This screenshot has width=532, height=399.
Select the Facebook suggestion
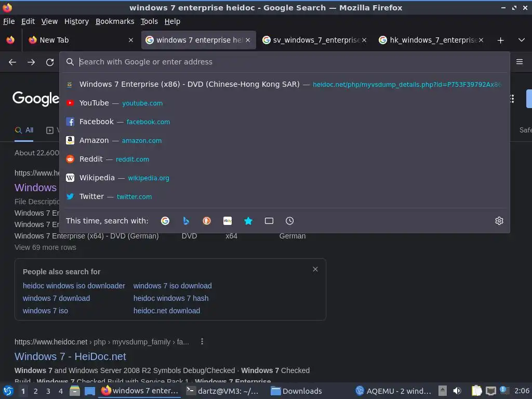[x=285, y=122]
